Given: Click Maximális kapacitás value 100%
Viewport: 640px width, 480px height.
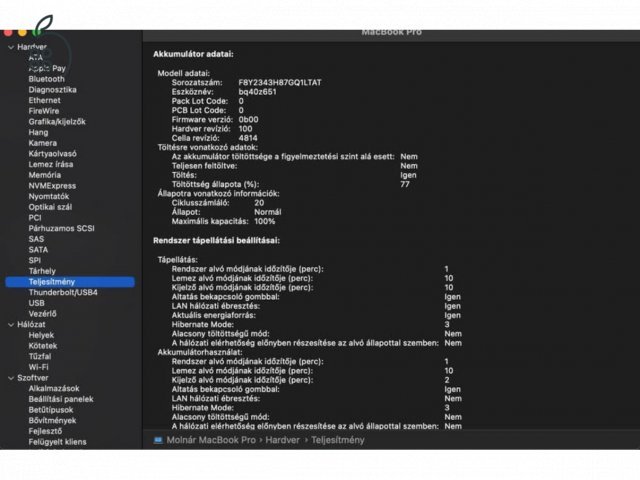Looking at the screenshot, I should point(264,221).
